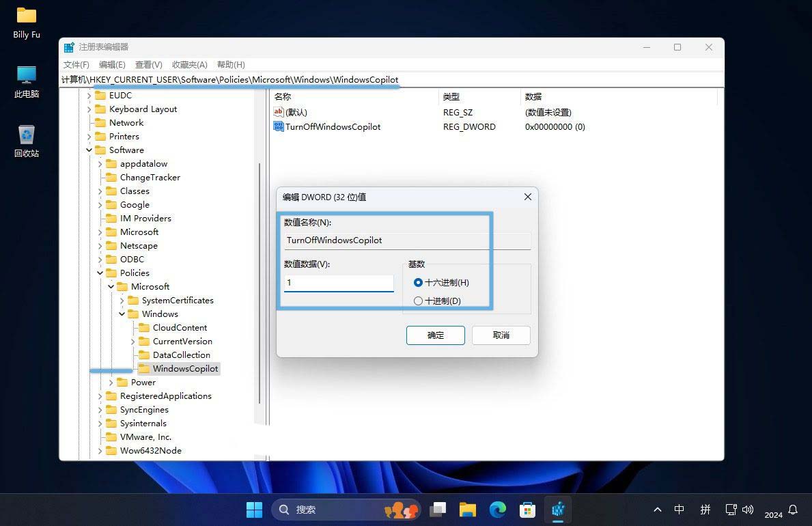Confirm with the 确定 button
Viewport: 812px width, 526px height.
(x=435, y=335)
